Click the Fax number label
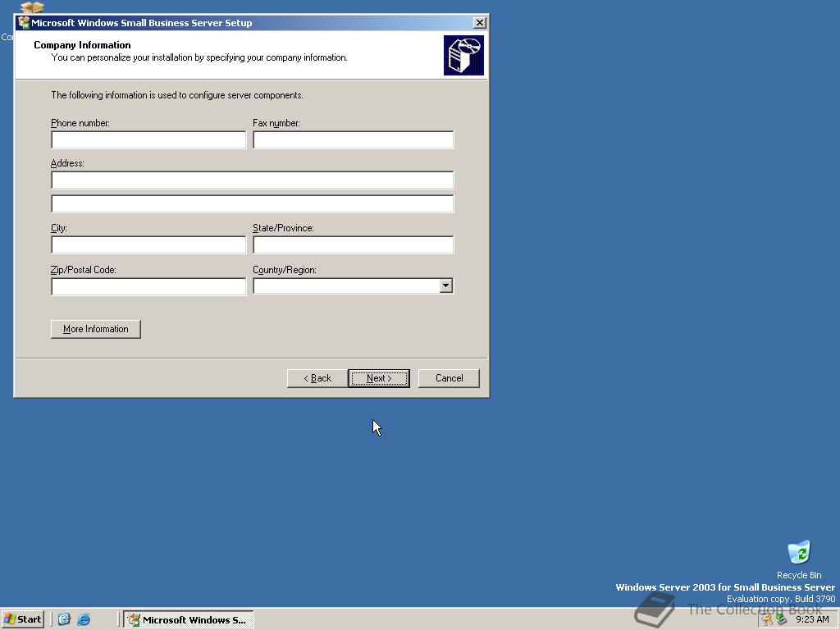The width and height of the screenshot is (840, 630). pyautogui.click(x=276, y=123)
